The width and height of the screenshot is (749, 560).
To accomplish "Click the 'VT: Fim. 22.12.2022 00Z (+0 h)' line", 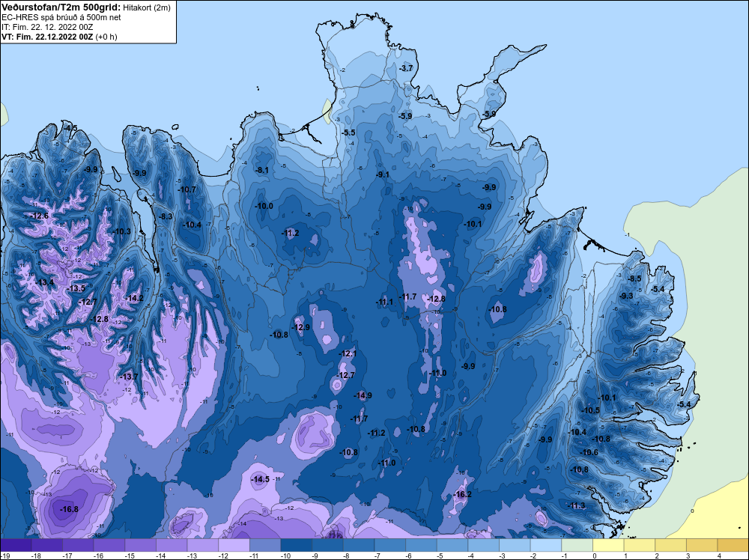I will pyautogui.click(x=59, y=37).
